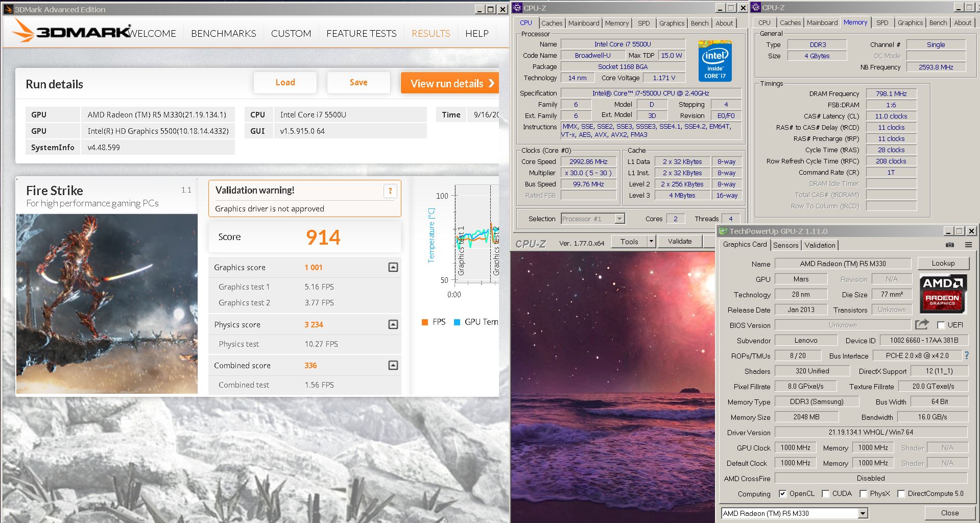This screenshot has height=523, width=980.
Task: Click the Core Speed value field
Action: pyautogui.click(x=588, y=161)
